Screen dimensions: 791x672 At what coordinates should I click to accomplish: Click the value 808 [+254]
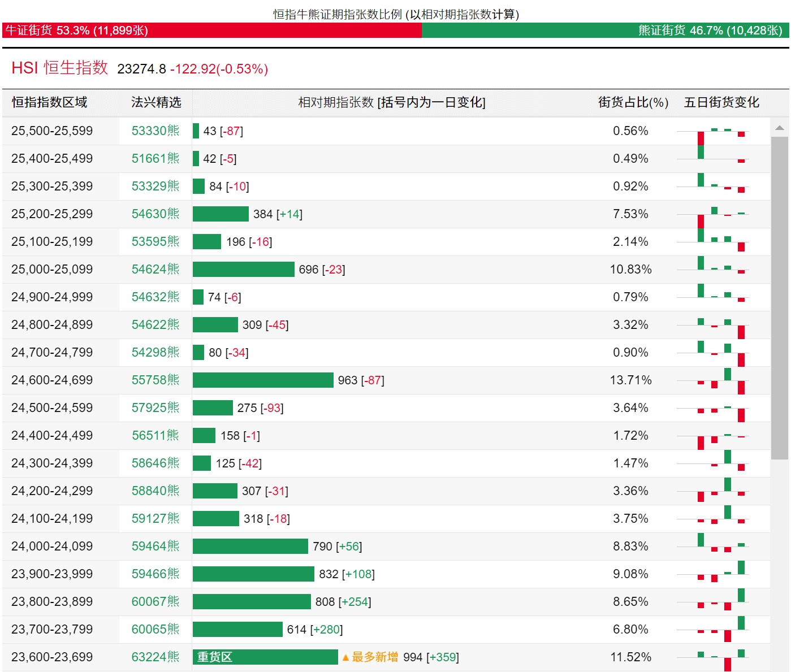pos(343,601)
